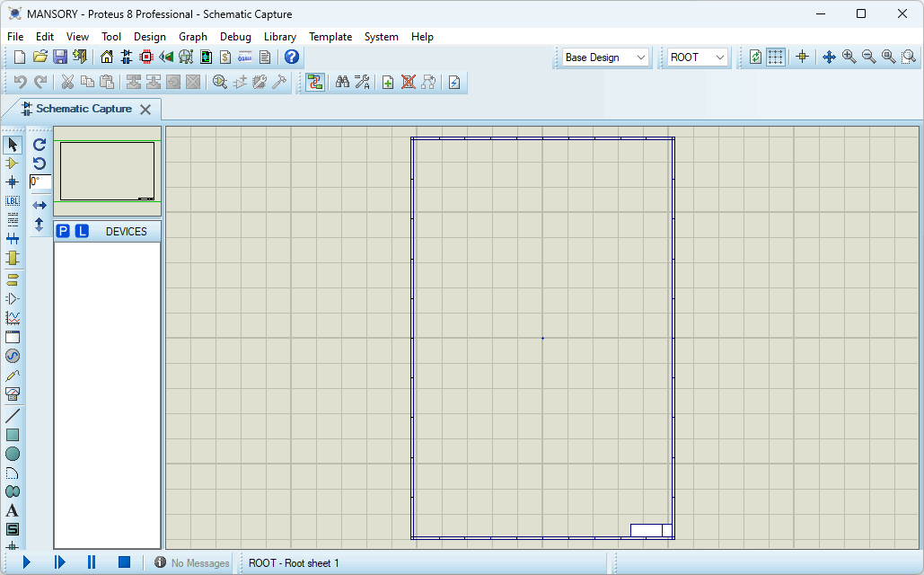This screenshot has height=575, width=924.
Task: Select the Selection Mode arrow tool
Action: click(x=13, y=144)
